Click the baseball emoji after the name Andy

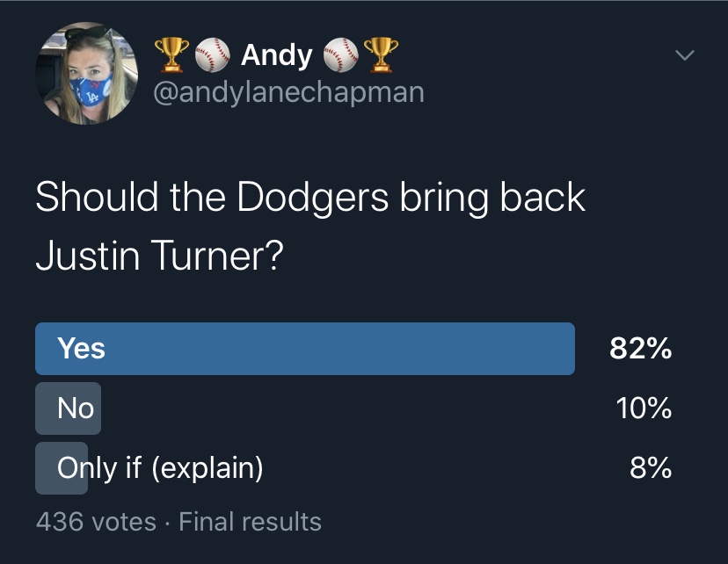[x=341, y=55]
